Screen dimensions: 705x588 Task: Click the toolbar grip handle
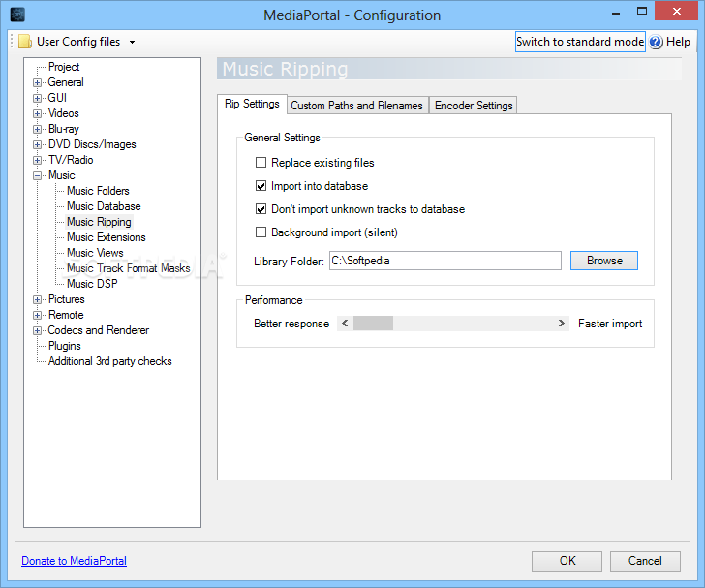(13, 42)
